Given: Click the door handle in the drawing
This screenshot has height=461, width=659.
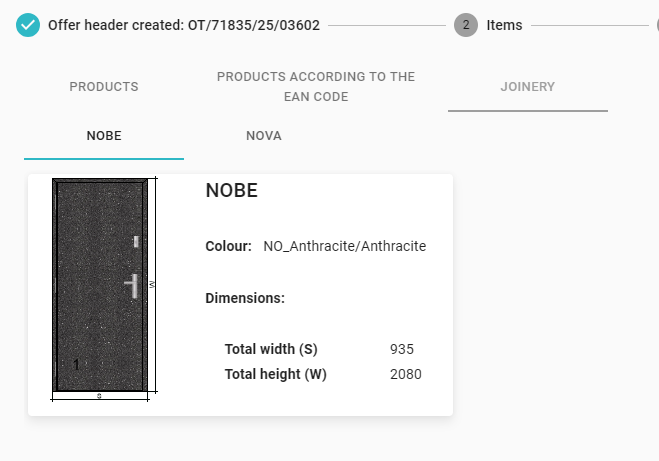Looking at the screenshot, I should [132, 284].
